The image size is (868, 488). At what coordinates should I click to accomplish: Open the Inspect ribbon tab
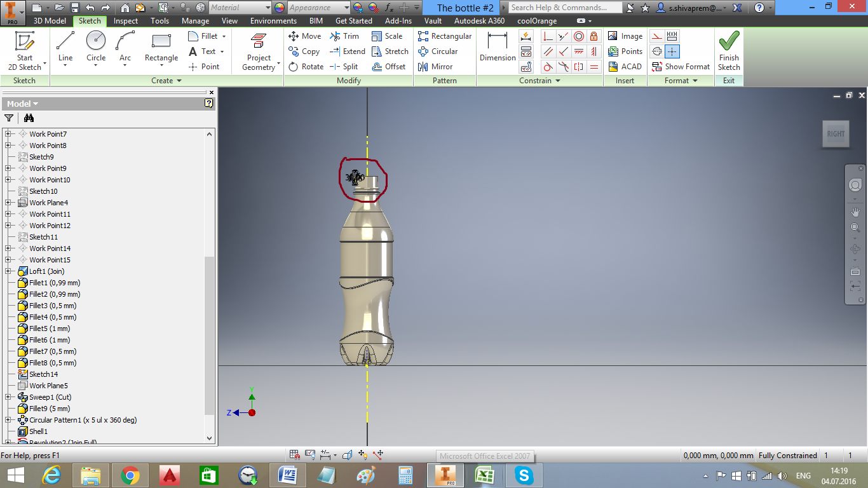pyautogui.click(x=126, y=21)
